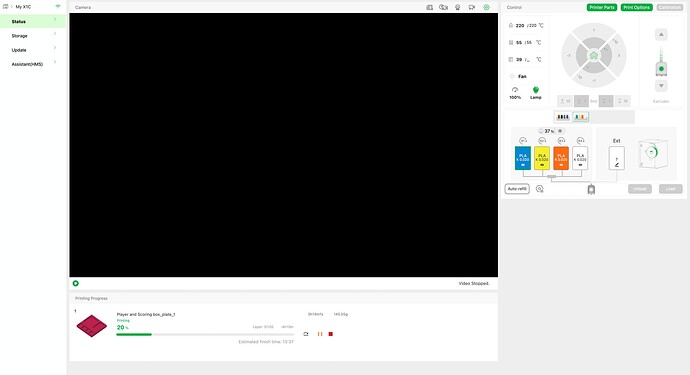
Task: Expand the Storage sidebar item
Action: (33, 36)
